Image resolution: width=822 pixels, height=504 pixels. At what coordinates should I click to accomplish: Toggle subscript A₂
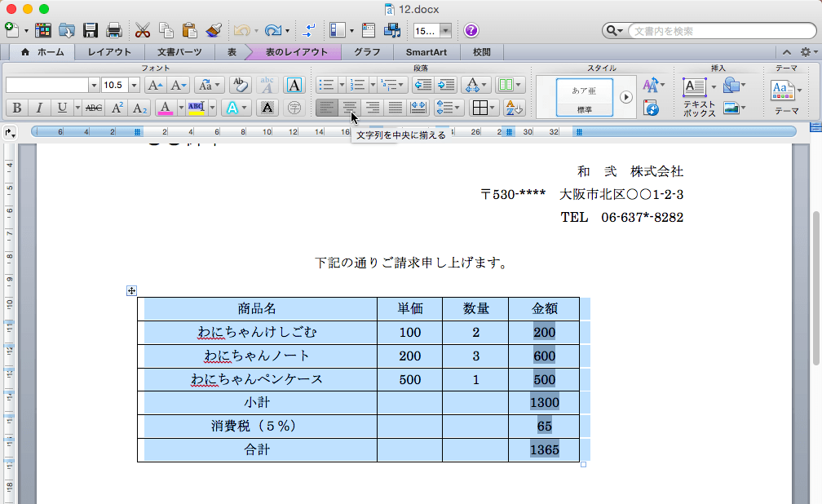point(139,108)
